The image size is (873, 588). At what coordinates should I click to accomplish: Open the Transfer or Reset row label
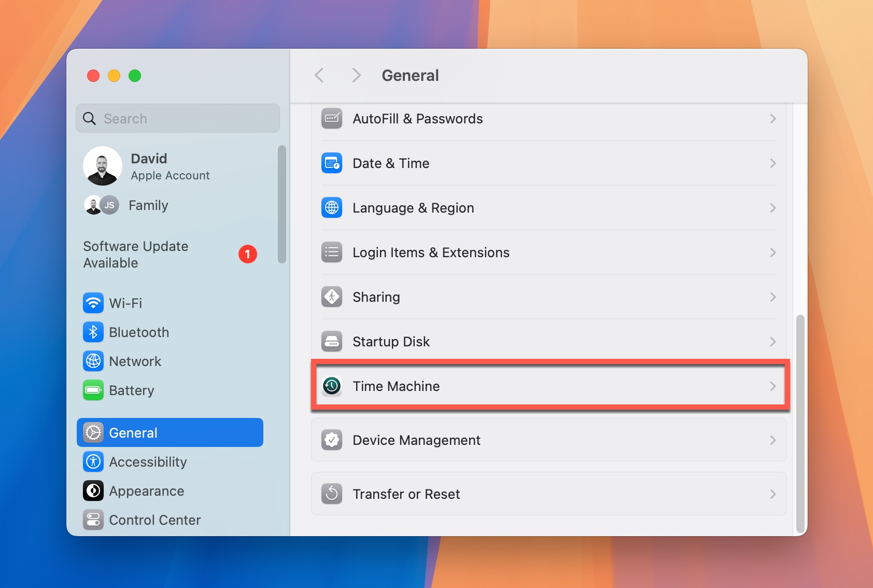pyautogui.click(x=406, y=494)
